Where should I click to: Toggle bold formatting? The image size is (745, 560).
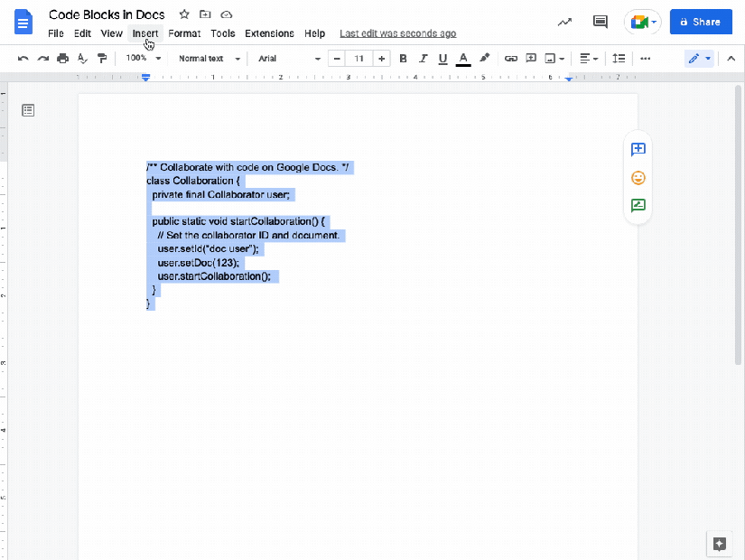pos(403,58)
